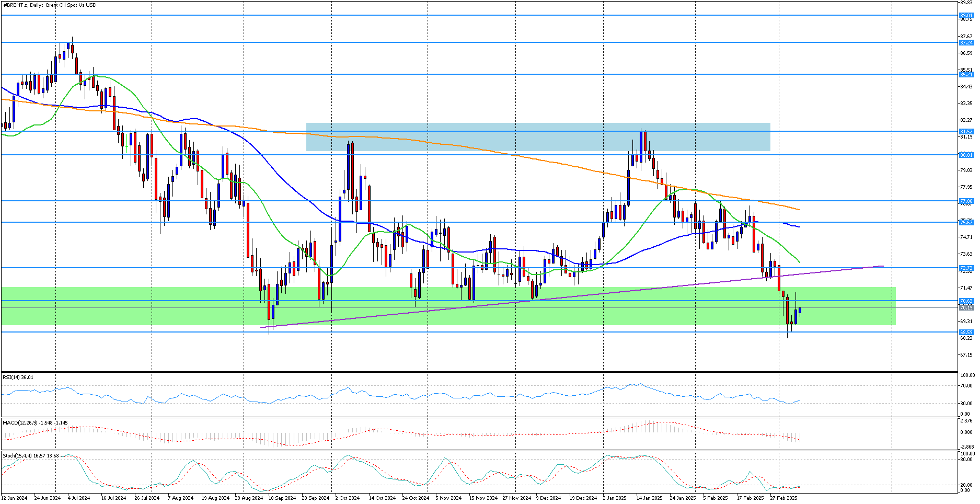The height and width of the screenshot is (504, 980).
Task: Click the 2.376 value on MACD scale
Action: [966, 420]
